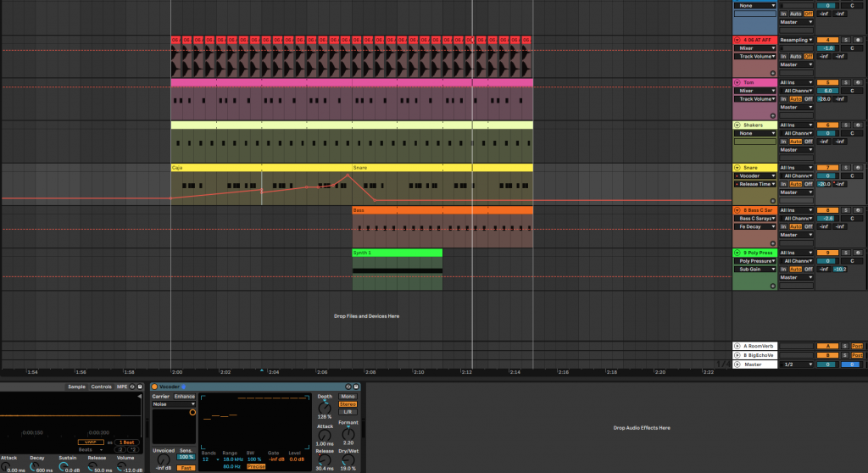
Task: Solo the 9 Poly Press track
Action: point(845,253)
